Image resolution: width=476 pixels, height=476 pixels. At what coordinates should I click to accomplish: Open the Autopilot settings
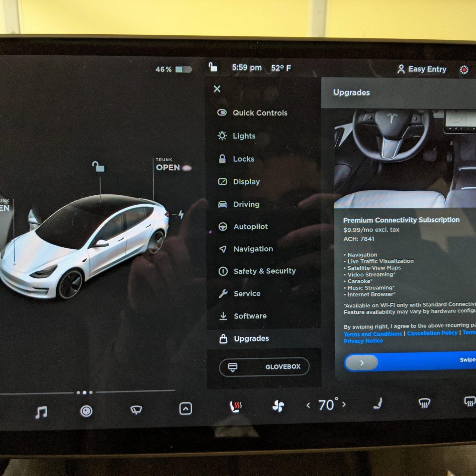pyautogui.click(x=243, y=227)
